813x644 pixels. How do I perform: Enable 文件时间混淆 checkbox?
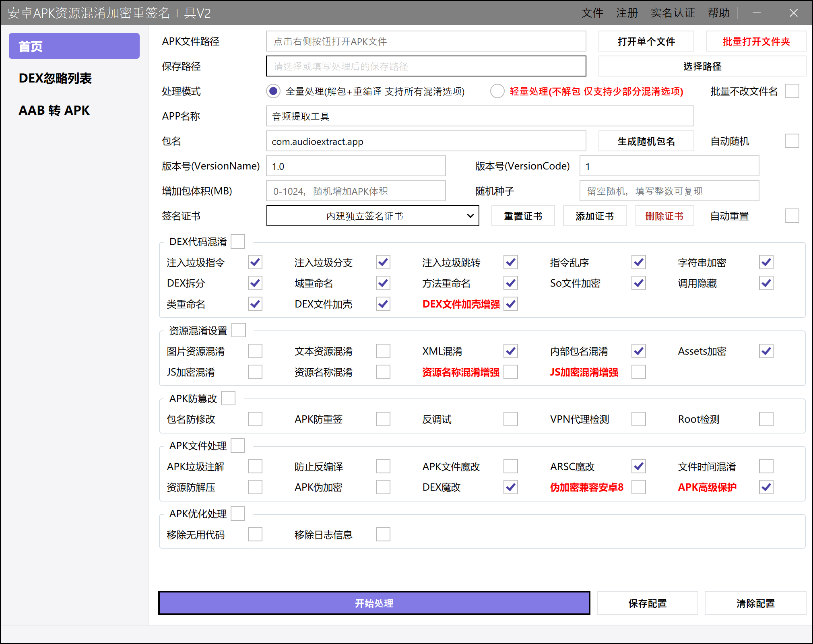[766, 466]
